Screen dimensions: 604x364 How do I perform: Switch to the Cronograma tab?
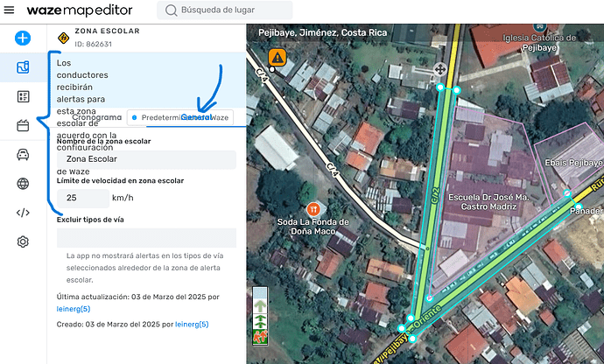[x=96, y=117]
